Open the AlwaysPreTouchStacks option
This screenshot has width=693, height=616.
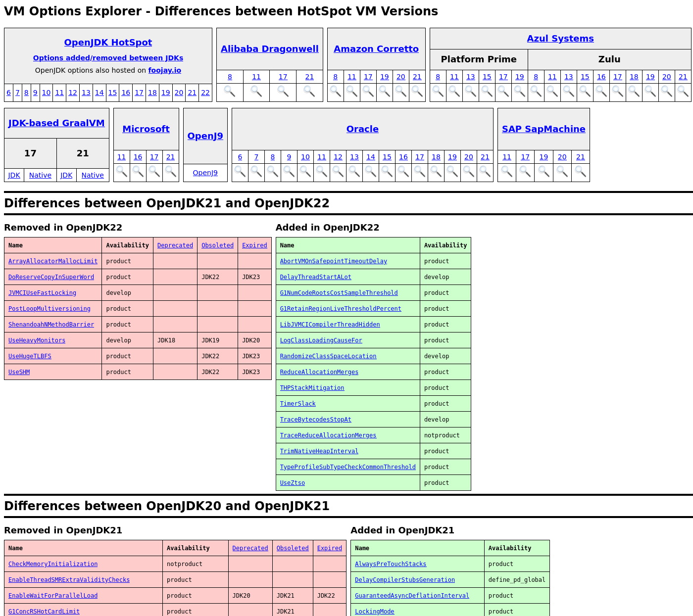pyautogui.click(x=391, y=564)
